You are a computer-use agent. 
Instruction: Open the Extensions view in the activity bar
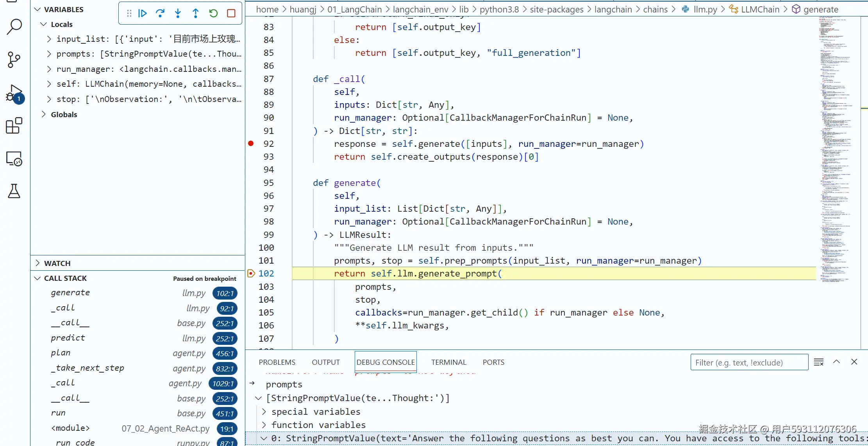click(14, 126)
